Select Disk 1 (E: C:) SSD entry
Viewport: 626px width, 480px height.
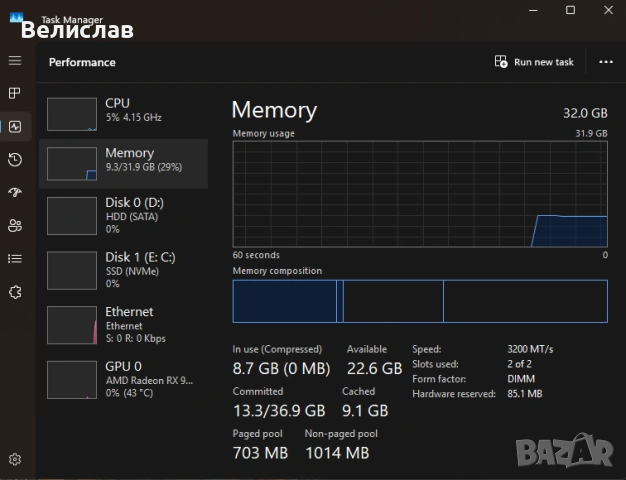pyautogui.click(x=123, y=269)
